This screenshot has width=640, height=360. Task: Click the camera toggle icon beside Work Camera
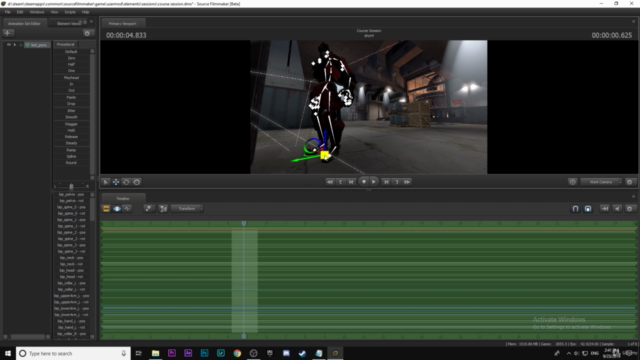tap(572, 182)
